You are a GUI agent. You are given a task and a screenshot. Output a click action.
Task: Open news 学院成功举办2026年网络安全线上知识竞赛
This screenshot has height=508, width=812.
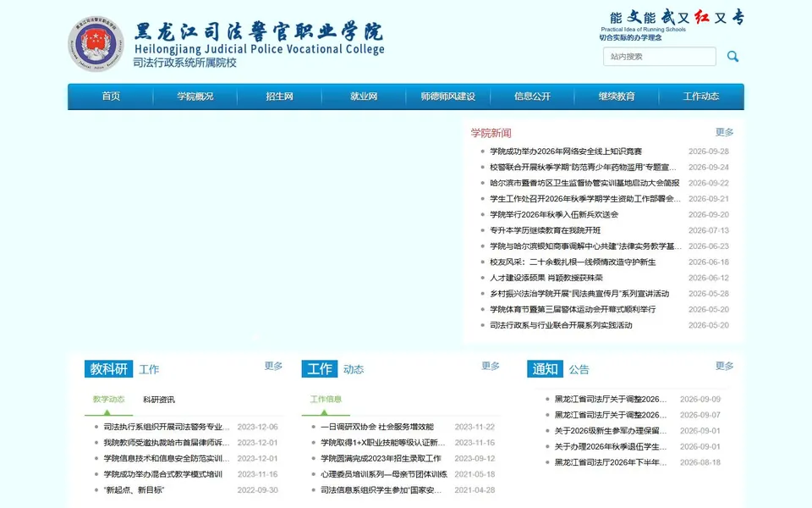tap(566, 152)
